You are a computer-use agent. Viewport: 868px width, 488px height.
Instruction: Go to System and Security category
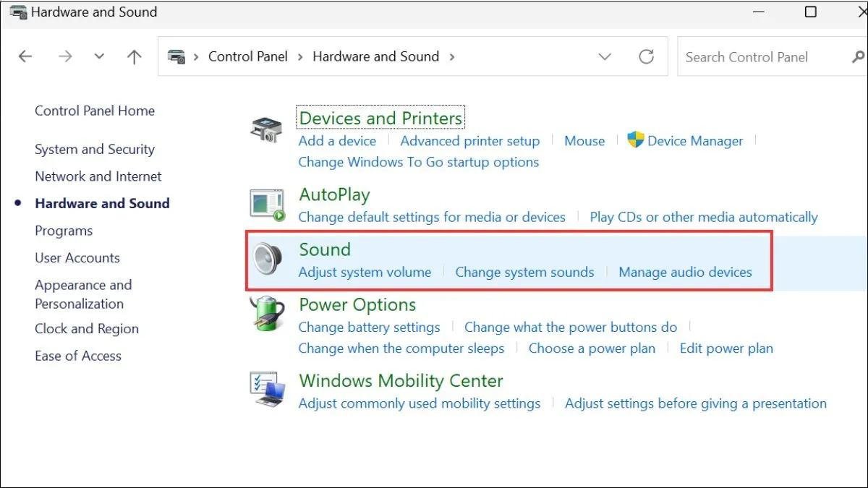[x=95, y=150]
